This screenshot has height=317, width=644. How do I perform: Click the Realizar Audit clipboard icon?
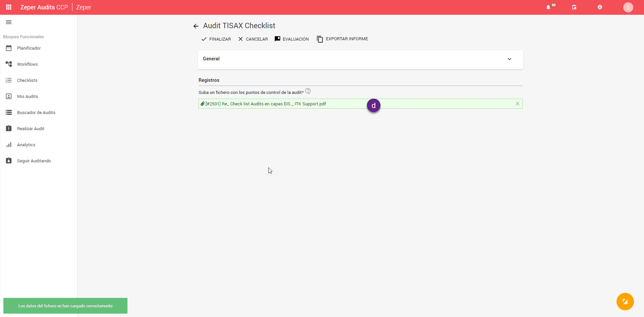9,128
